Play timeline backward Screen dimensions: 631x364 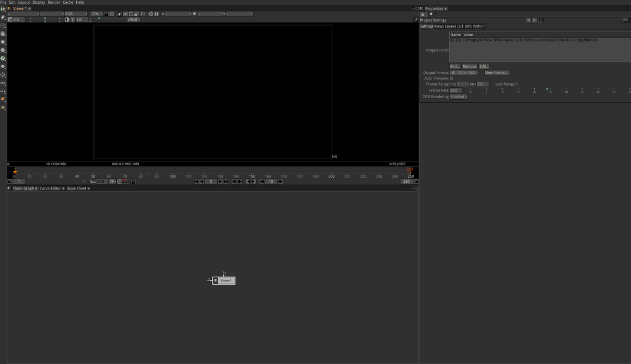(201, 181)
